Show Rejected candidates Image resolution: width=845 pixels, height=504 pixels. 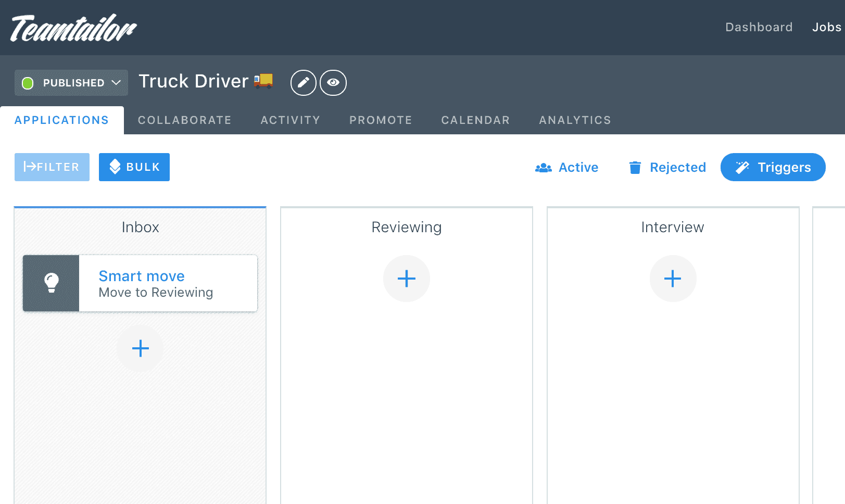667,168
